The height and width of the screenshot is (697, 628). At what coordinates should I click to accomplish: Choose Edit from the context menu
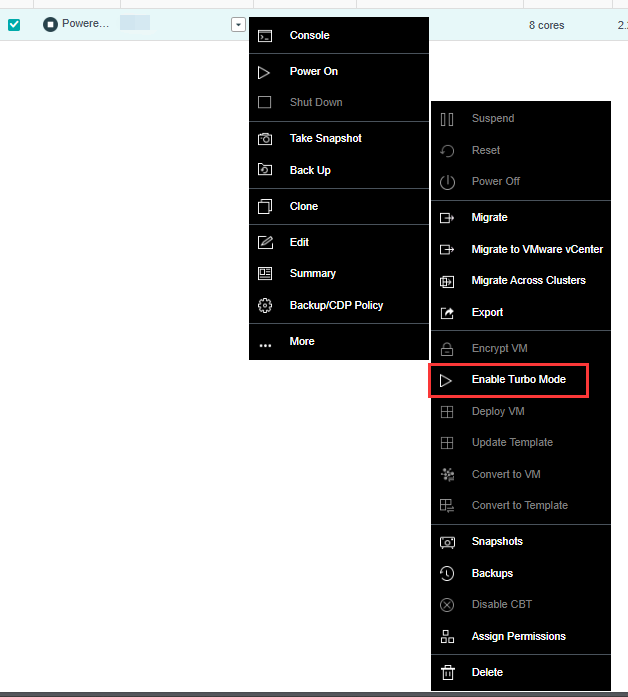(x=299, y=243)
